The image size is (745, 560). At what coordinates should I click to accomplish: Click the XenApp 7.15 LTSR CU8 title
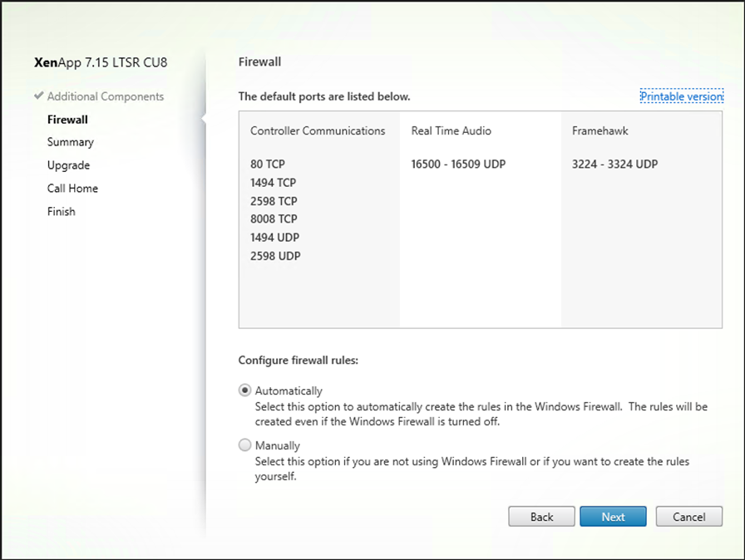point(101,62)
